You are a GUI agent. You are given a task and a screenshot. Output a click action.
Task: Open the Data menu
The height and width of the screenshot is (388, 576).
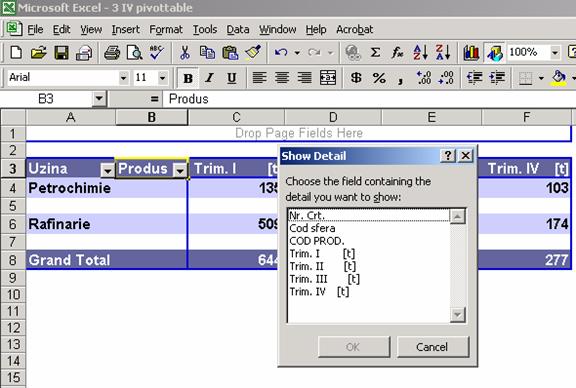pyautogui.click(x=238, y=29)
